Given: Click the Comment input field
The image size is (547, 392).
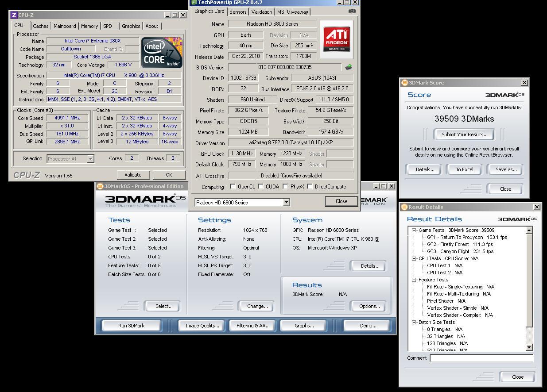Looking at the screenshot, I should (481, 358).
